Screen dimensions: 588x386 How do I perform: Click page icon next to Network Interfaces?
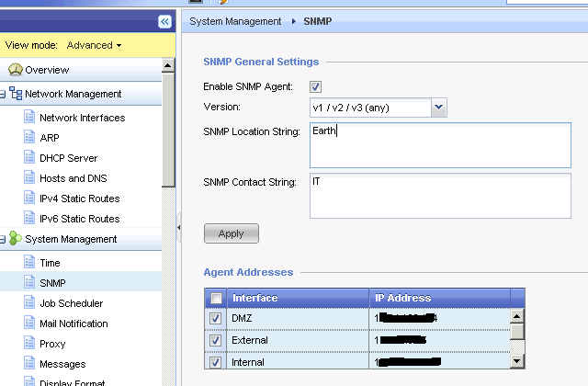click(29, 117)
